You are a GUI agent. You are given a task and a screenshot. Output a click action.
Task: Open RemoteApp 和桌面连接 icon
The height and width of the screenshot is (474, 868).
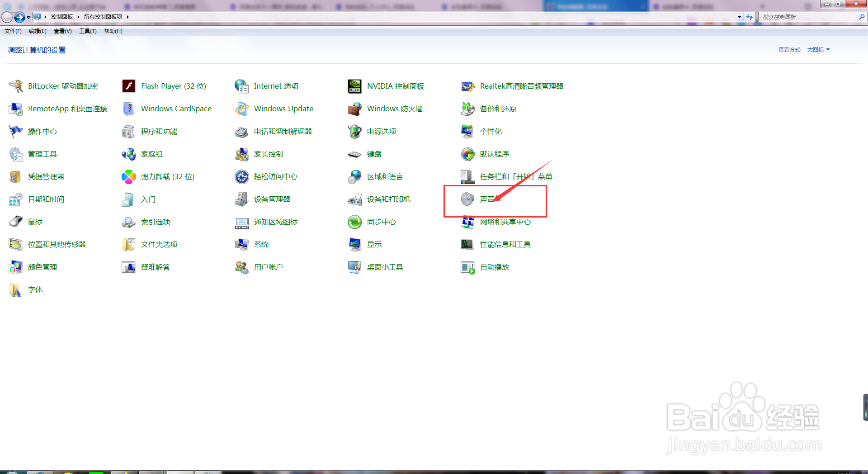pyautogui.click(x=16, y=109)
